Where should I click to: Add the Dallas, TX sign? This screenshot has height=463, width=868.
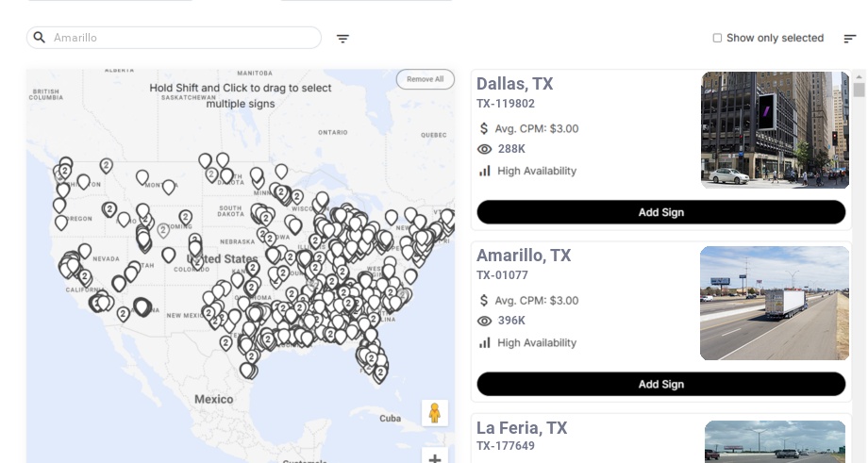tap(660, 212)
